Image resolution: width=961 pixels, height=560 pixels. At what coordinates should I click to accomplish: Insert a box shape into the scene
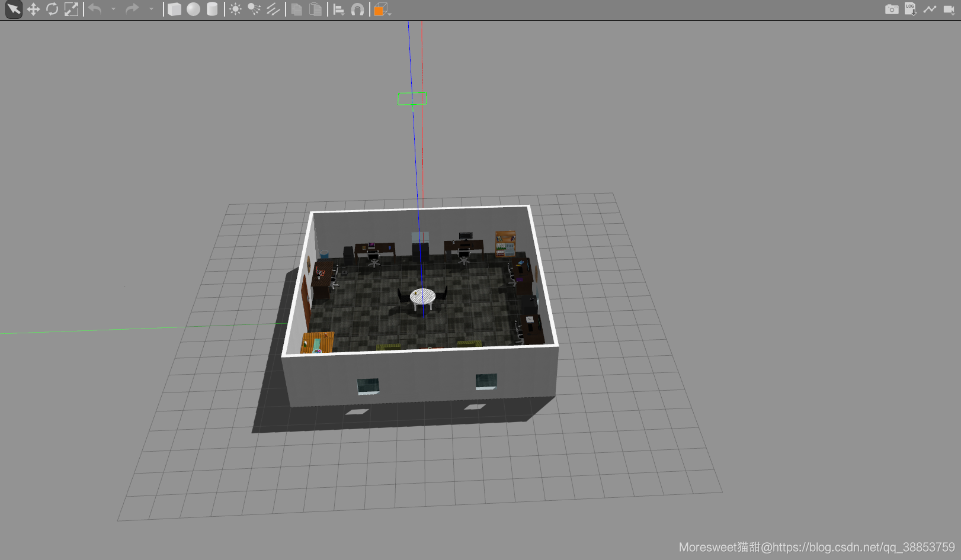(x=175, y=9)
